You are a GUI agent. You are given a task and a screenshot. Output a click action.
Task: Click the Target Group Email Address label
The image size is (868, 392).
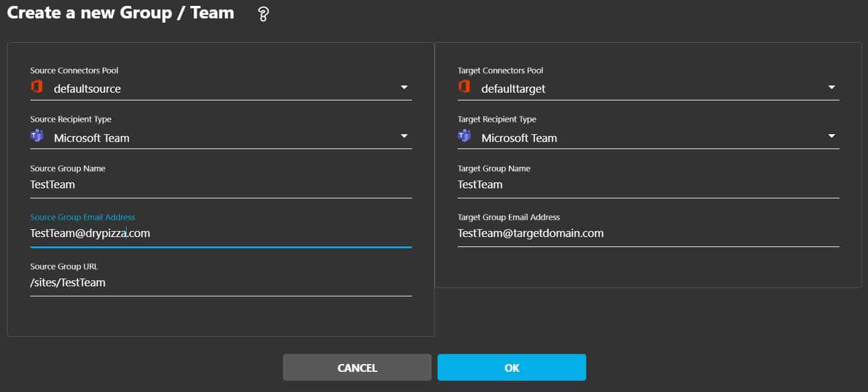509,217
